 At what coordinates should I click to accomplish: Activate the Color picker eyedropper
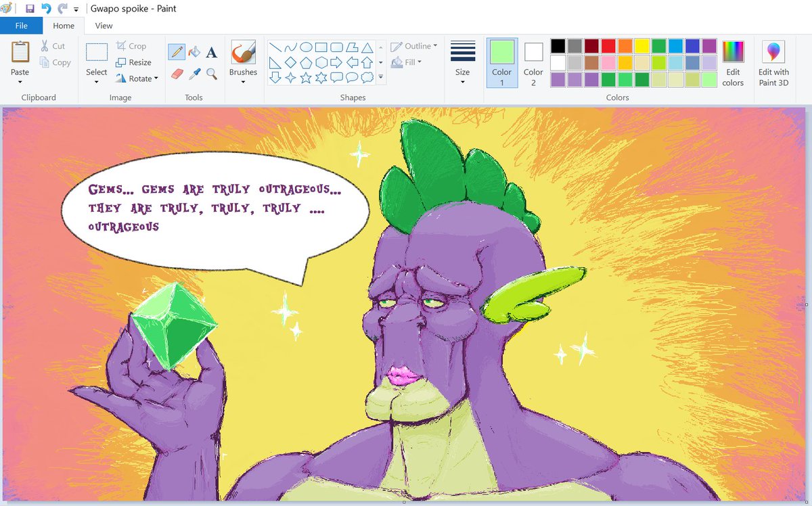(x=194, y=73)
